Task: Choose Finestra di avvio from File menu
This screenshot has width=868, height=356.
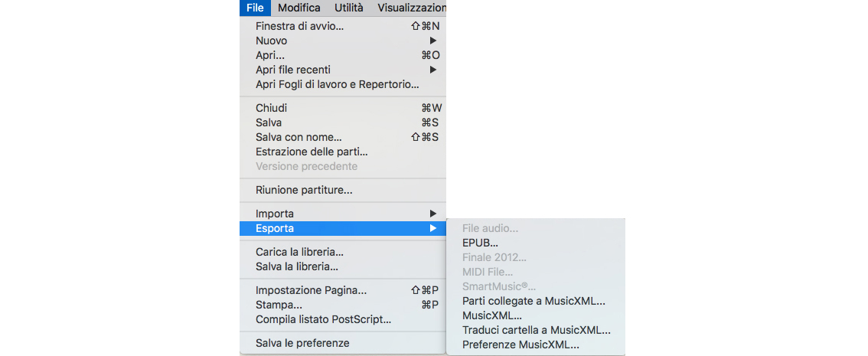Action: tap(299, 26)
